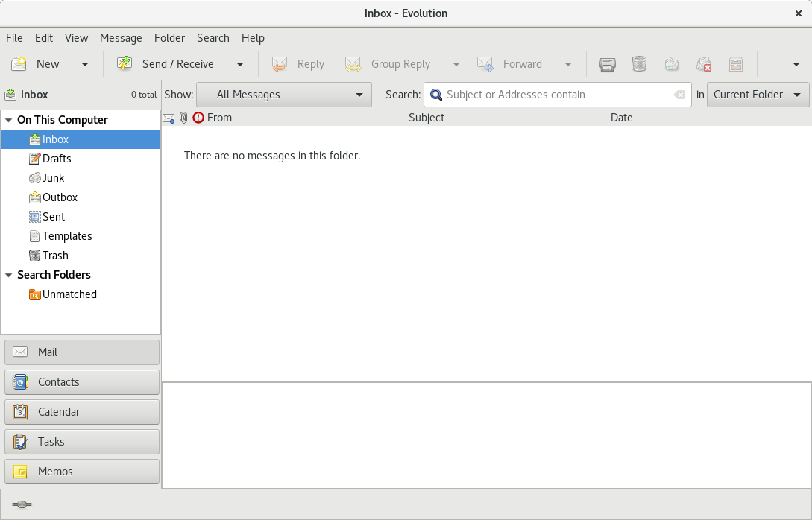
Task: Open the Current Folder scope dropdown
Action: pyautogui.click(x=758, y=95)
